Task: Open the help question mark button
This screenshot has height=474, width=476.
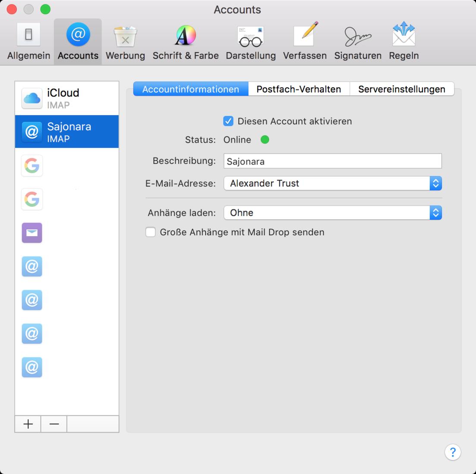Action: tap(453, 452)
